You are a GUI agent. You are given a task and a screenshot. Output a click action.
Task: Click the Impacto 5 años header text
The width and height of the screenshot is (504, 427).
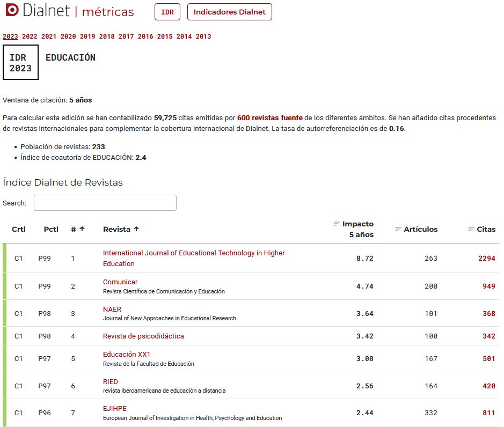pyautogui.click(x=358, y=229)
